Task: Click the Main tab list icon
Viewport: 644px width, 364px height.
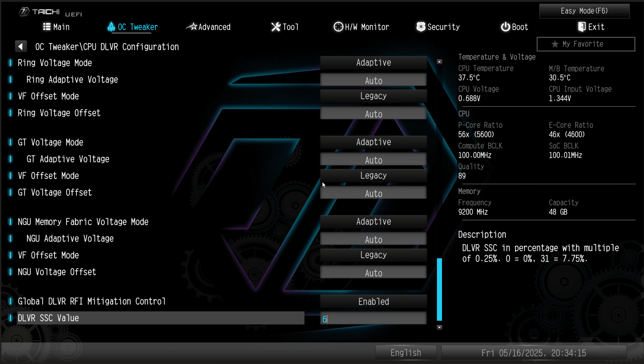Action: pos(47,27)
